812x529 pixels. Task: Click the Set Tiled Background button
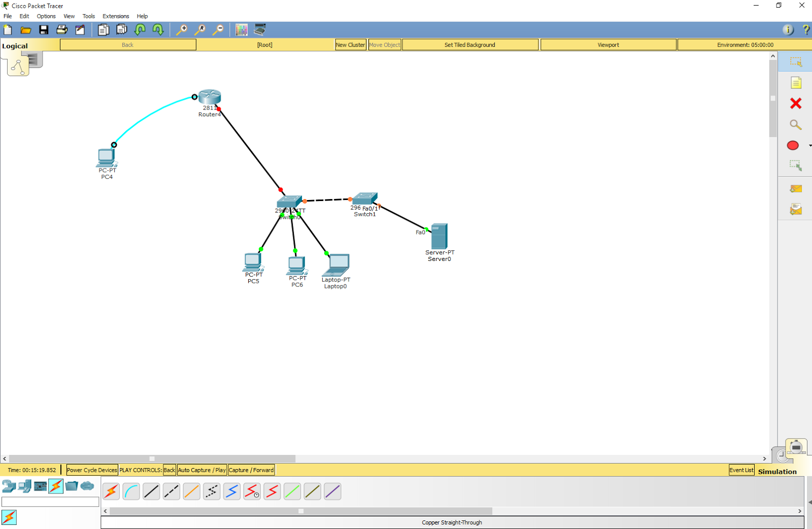pos(470,45)
